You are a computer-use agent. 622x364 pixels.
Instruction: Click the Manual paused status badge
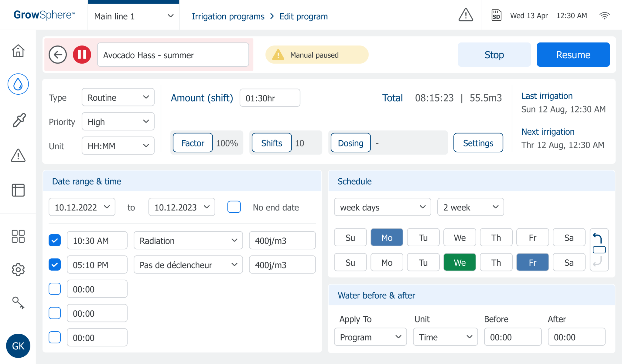tap(317, 55)
